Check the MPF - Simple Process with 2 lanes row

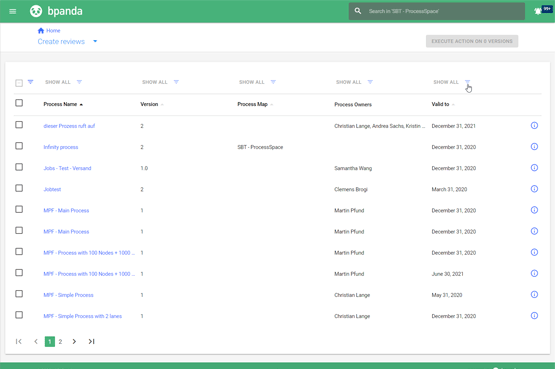coord(19,315)
